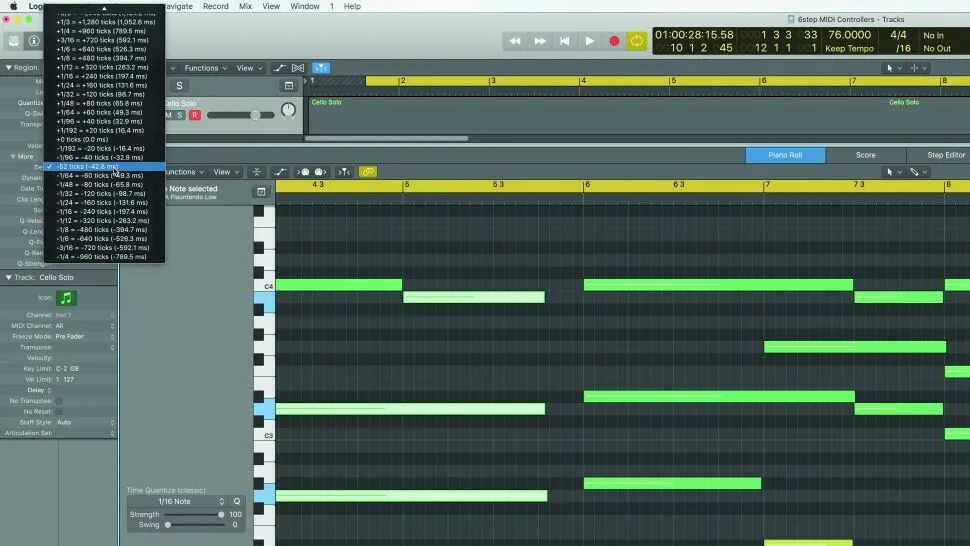This screenshot has height=546, width=970.
Task: Choose the checked -52 ticks delay entry
Action: [x=104, y=166]
